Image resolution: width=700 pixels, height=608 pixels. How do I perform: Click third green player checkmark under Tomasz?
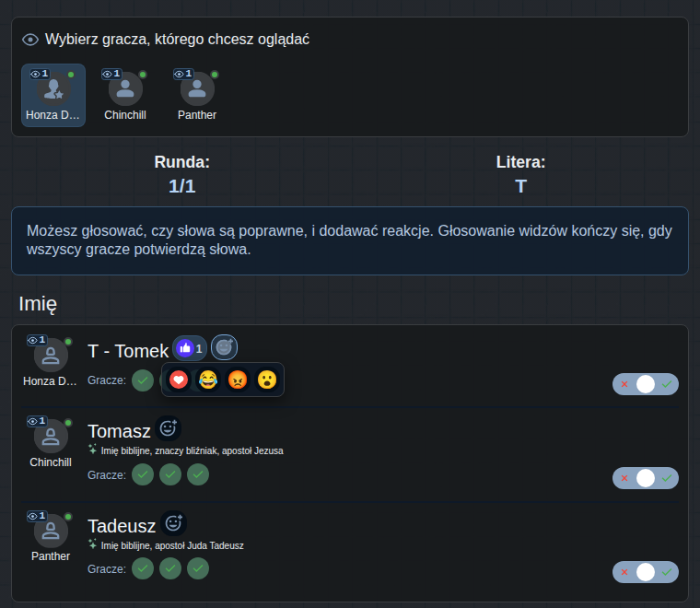click(x=198, y=474)
